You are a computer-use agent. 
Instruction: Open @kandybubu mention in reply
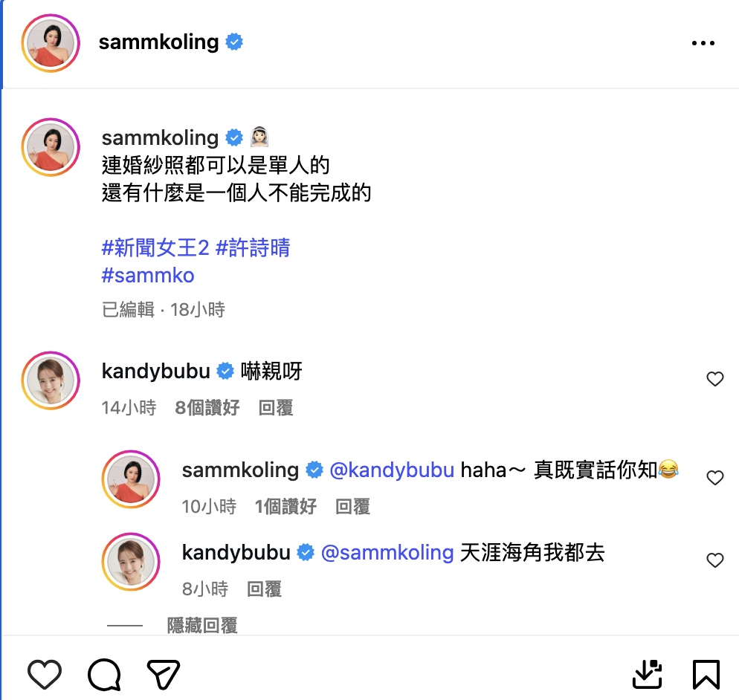click(x=392, y=470)
